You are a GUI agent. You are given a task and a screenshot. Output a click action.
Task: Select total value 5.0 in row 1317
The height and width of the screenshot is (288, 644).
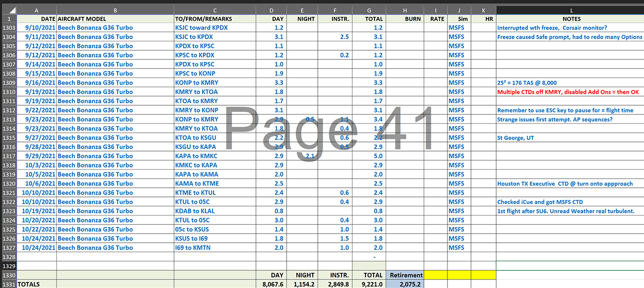tap(369, 156)
